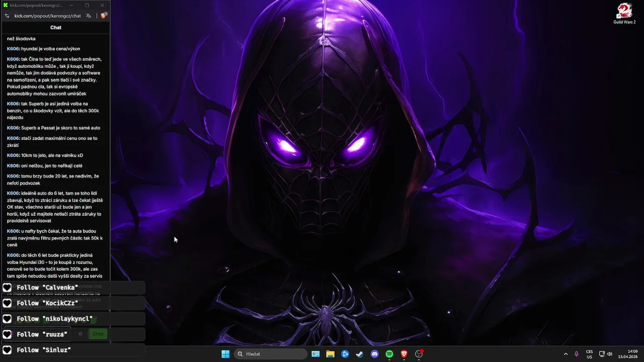Click the heart icon beside Follow "ruuza"
The width and height of the screenshot is (644, 362).
pos(8,334)
